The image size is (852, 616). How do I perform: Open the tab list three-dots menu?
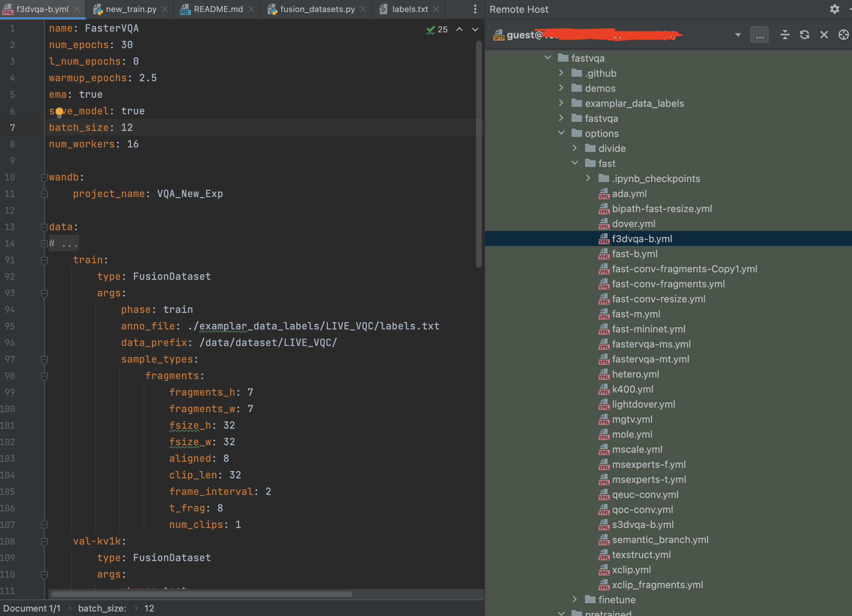tap(475, 9)
